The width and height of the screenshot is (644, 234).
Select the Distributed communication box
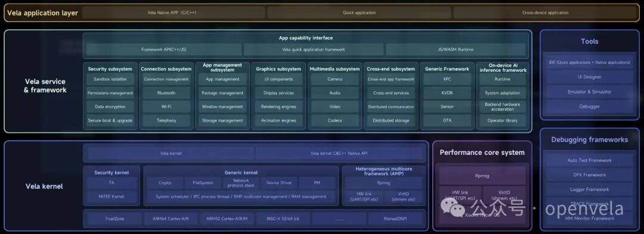[391, 107]
